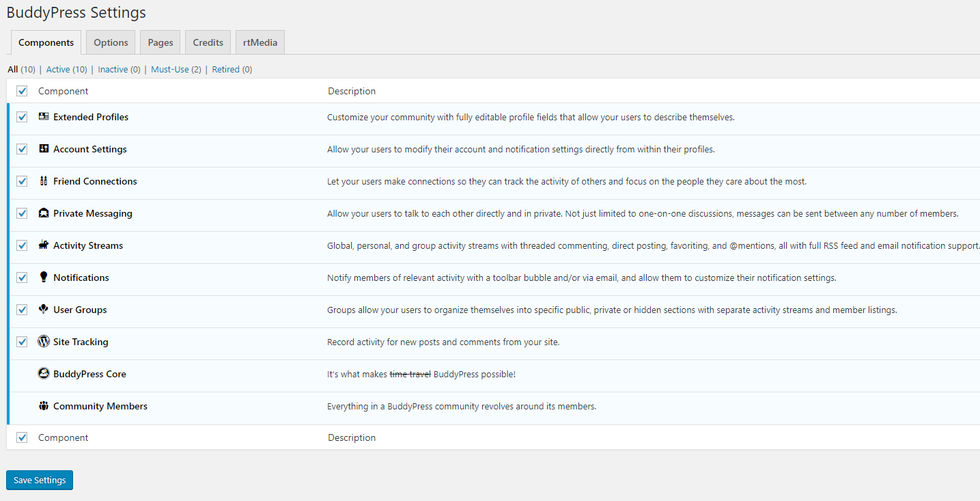Click the Notifications lightbulb icon
This screenshot has height=501, width=980.
44,277
